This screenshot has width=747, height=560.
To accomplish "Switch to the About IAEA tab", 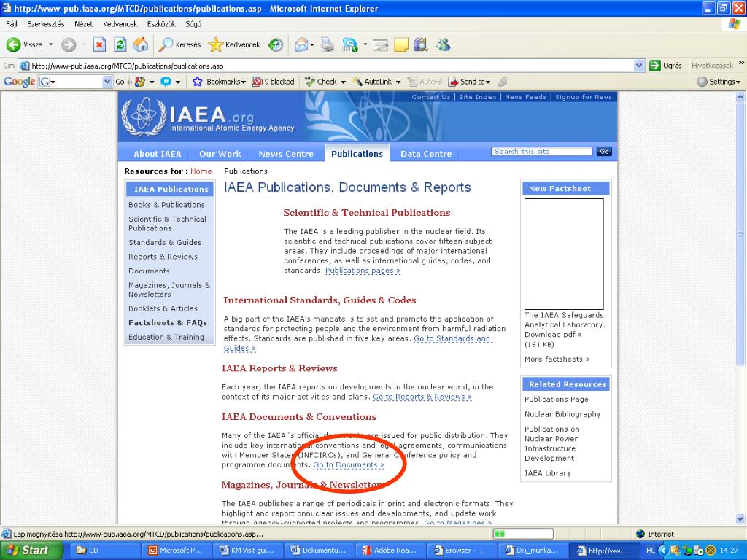I will [x=158, y=154].
